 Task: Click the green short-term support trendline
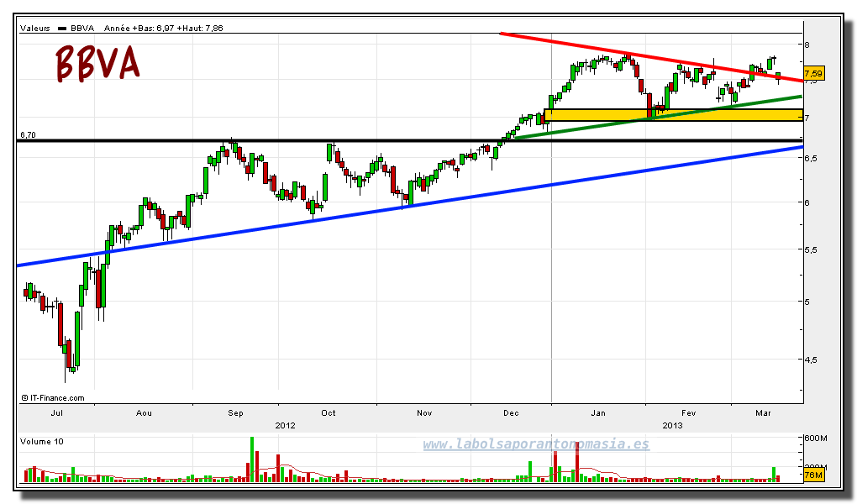click(x=658, y=117)
